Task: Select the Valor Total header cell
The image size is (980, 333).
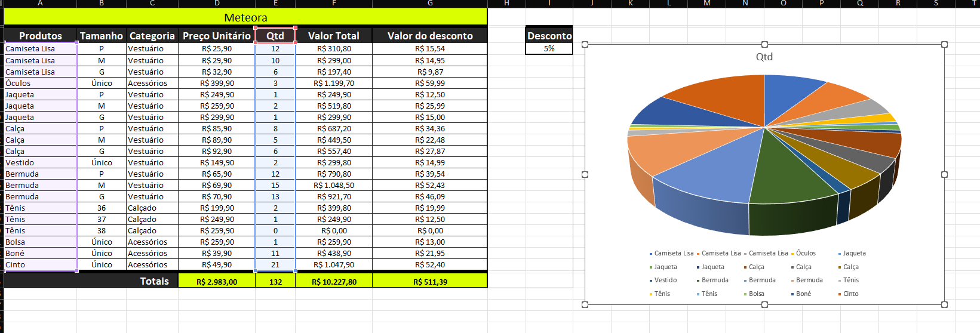Action: pos(334,36)
